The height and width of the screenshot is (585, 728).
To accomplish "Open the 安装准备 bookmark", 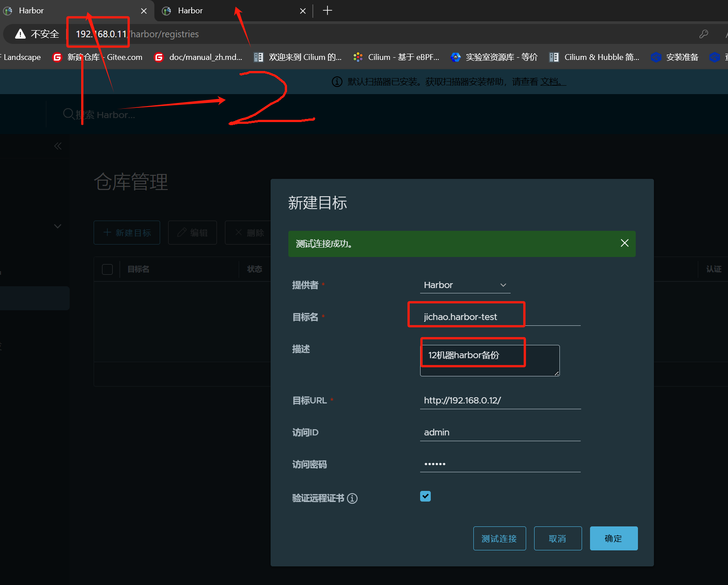I will (x=675, y=57).
